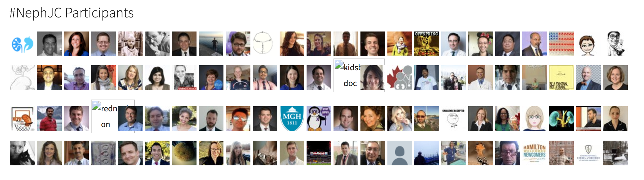This screenshot has width=644, height=180.
Task: Click the hoopoe bird photo avatar
Action: click(481, 153)
